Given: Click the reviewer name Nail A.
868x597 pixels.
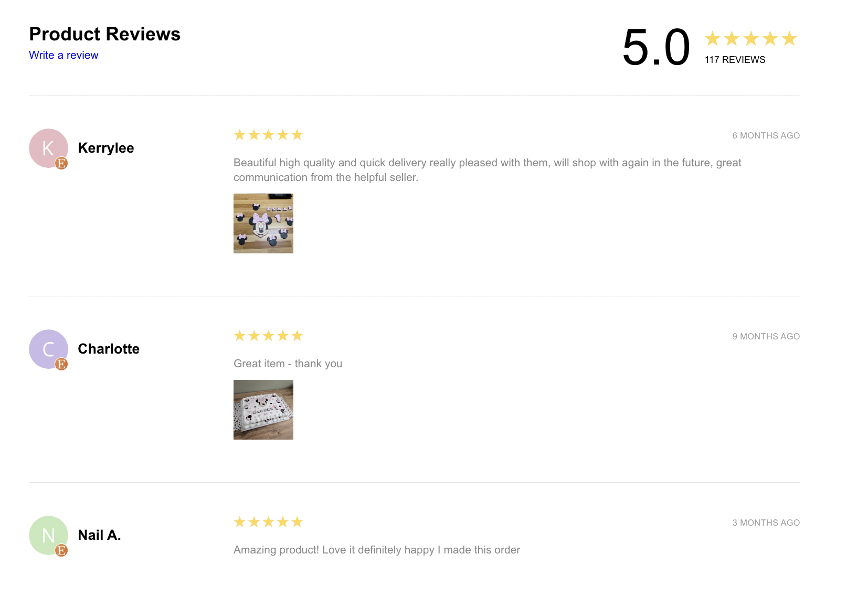Looking at the screenshot, I should 99,535.
